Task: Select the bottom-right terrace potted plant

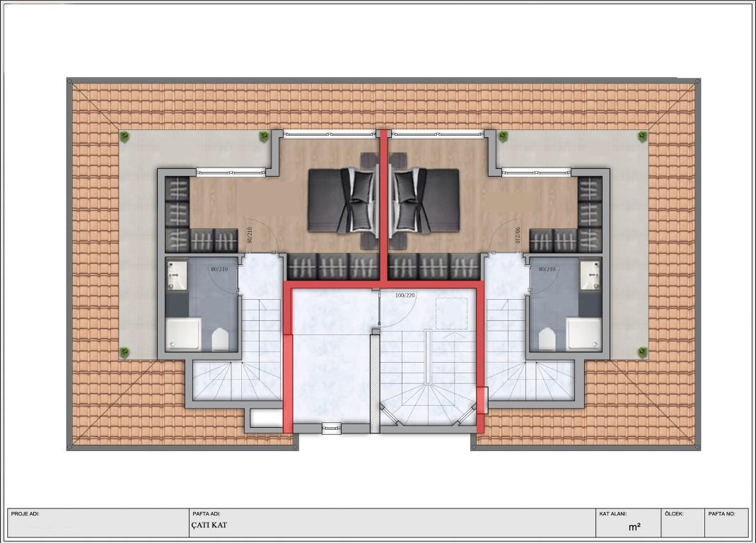Action: click(x=642, y=351)
